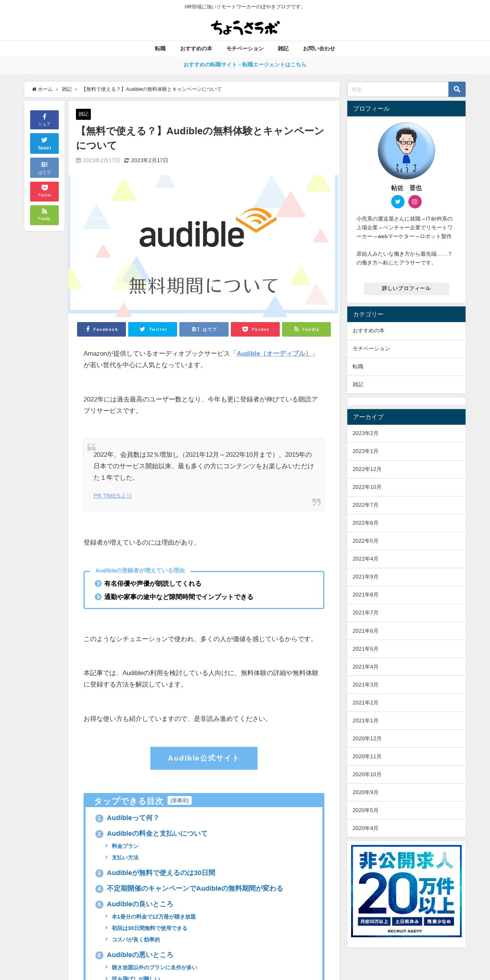Viewport: 490px width, 980px height.
Task: Click the home icon in breadcrumb
Action: tap(34, 89)
